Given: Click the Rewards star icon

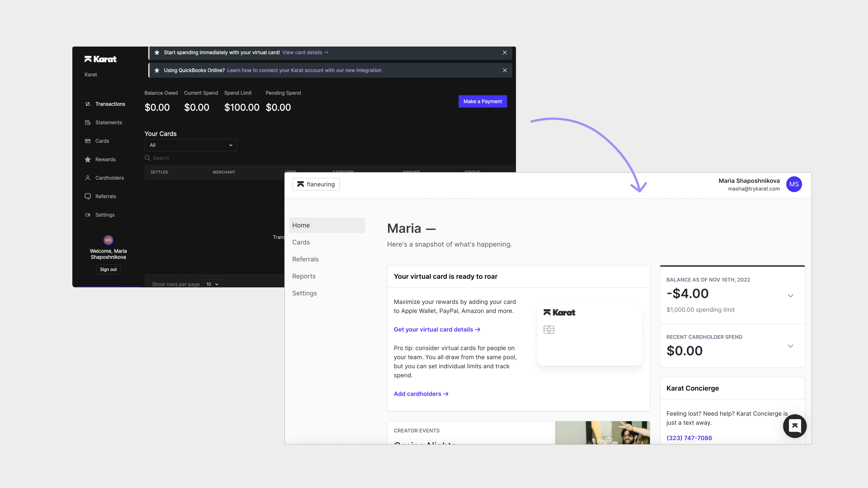Looking at the screenshot, I should coord(88,160).
